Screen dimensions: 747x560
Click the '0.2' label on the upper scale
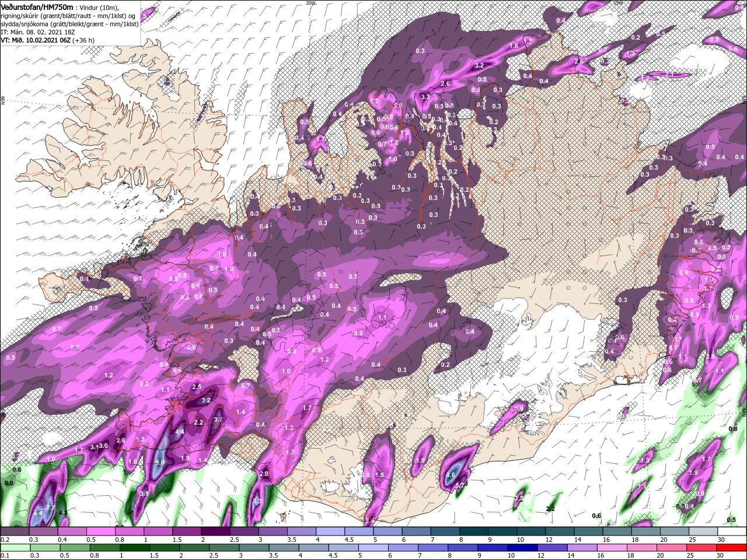tap(5, 540)
